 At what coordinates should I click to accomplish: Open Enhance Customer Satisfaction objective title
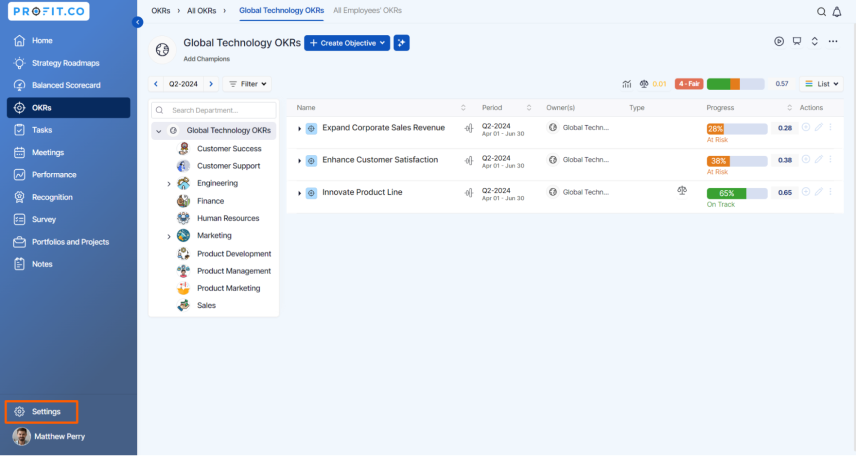pos(380,160)
